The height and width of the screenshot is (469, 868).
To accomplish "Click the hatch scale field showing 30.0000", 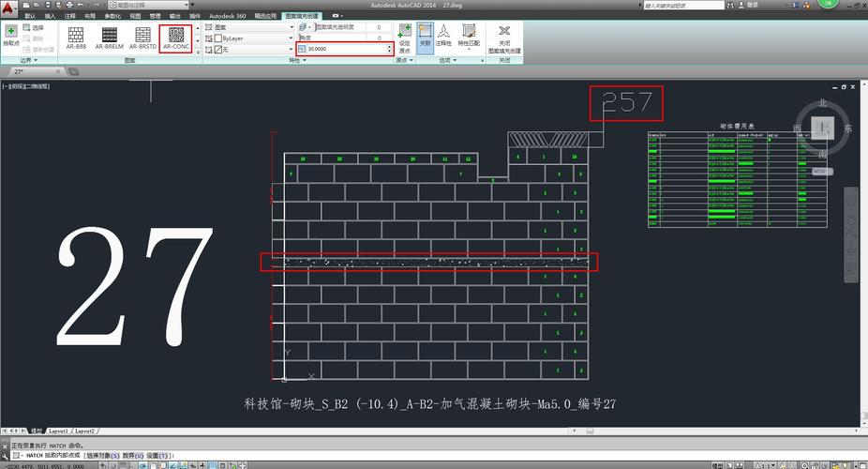I will point(341,49).
